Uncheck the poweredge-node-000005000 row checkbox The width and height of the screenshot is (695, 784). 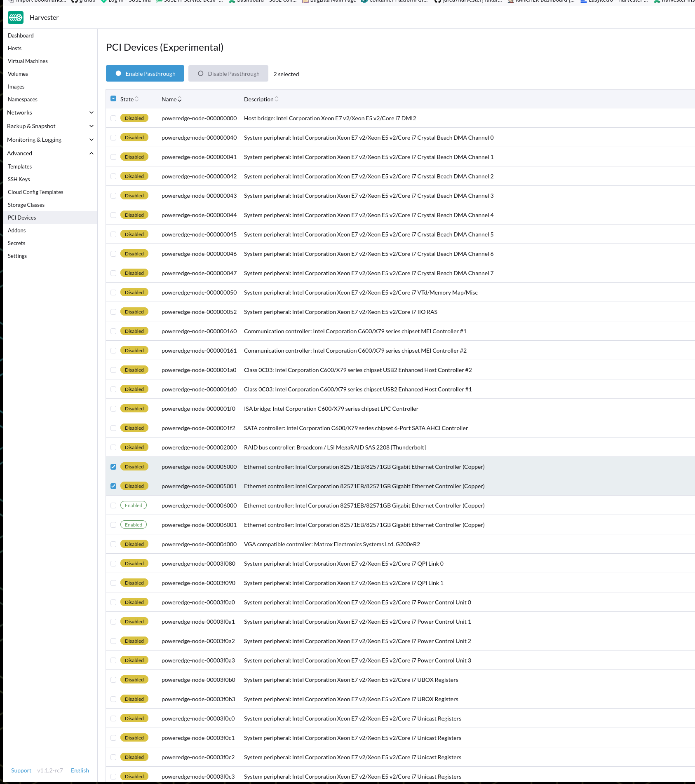[x=113, y=467]
